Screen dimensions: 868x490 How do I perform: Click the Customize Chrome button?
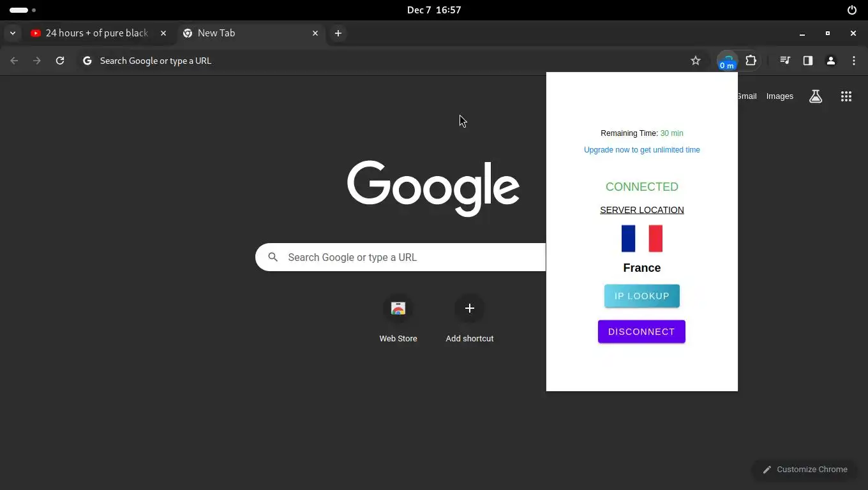click(805, 470)
